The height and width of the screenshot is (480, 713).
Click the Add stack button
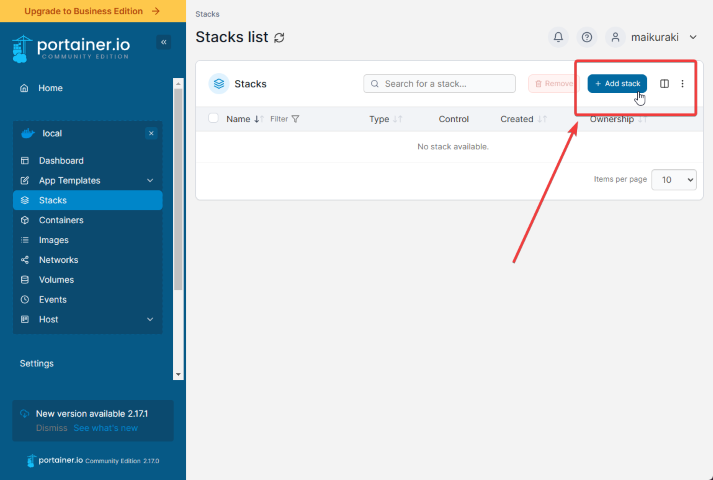point(617,84)
